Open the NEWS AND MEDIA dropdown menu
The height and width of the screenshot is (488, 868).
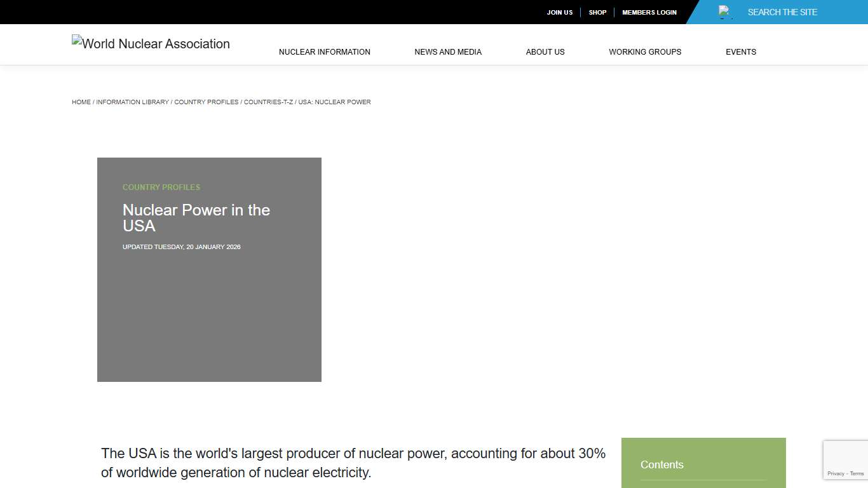point(448,51)
